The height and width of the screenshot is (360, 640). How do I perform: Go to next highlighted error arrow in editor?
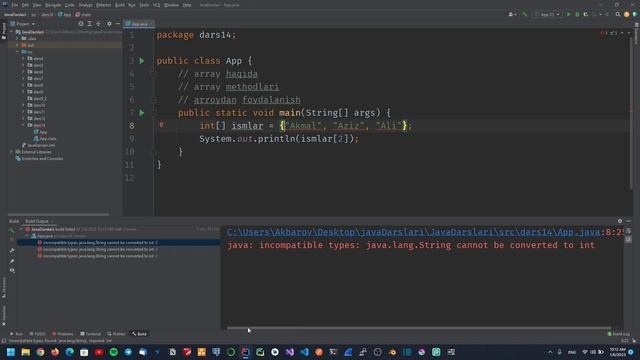629,33
